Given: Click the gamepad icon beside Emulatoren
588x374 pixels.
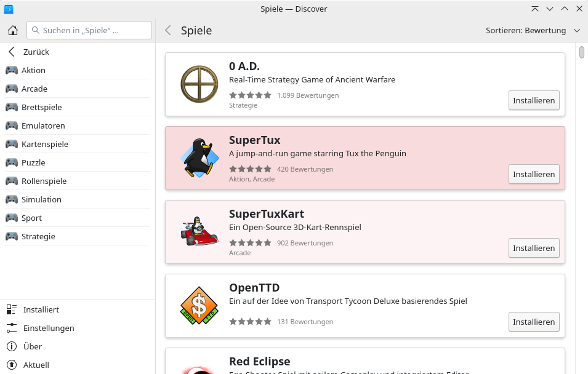Looking at the screenshot, I should pyautogui.click(x=12, y=125).
